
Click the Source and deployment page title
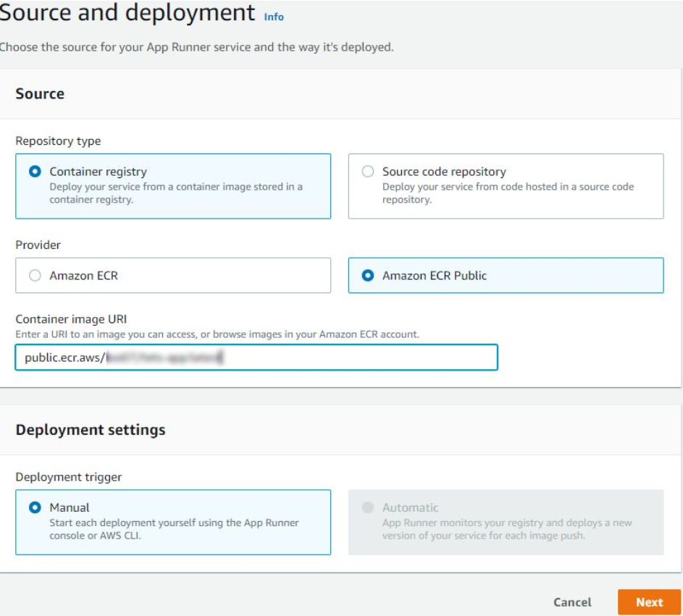(x=127, y=13)
